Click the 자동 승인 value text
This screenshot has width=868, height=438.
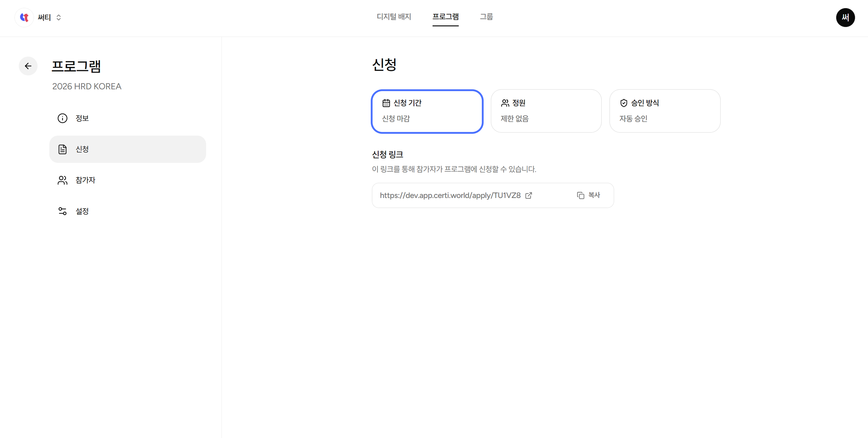click(633, 119)
